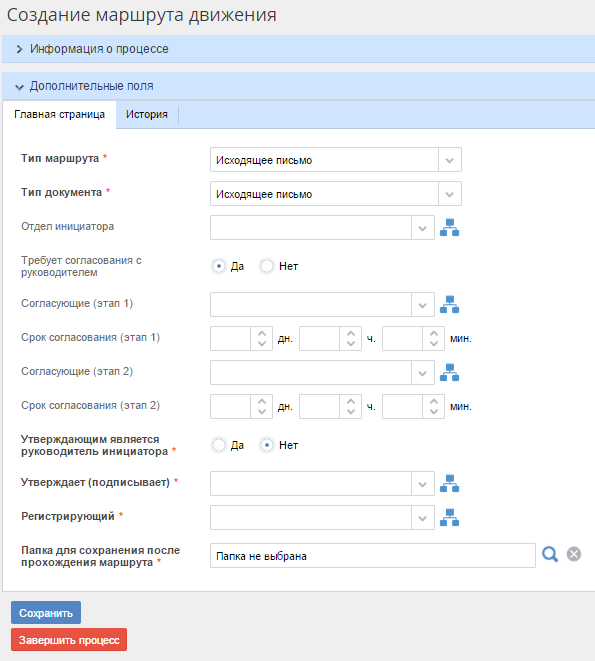Click the magnifier icon to search folder
The height and width of the screenshot is (661, 595).
pyautogui.click(x=550, y=554)
